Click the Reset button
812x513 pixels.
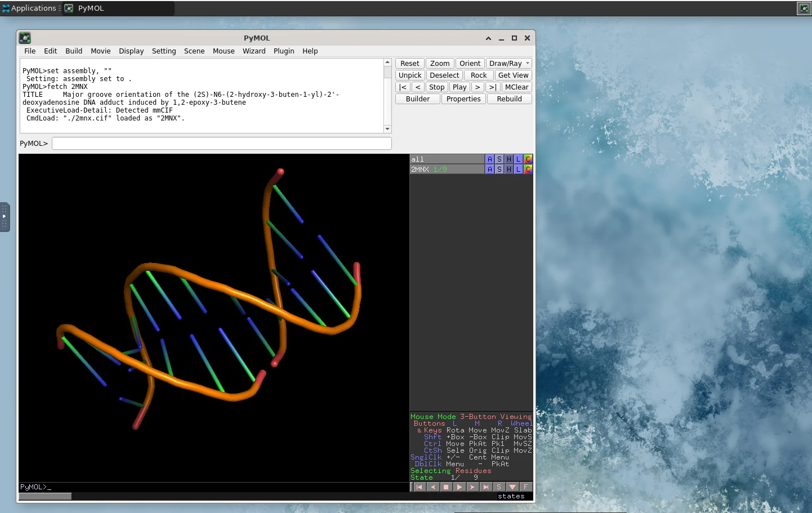click(x=410, y=64)
